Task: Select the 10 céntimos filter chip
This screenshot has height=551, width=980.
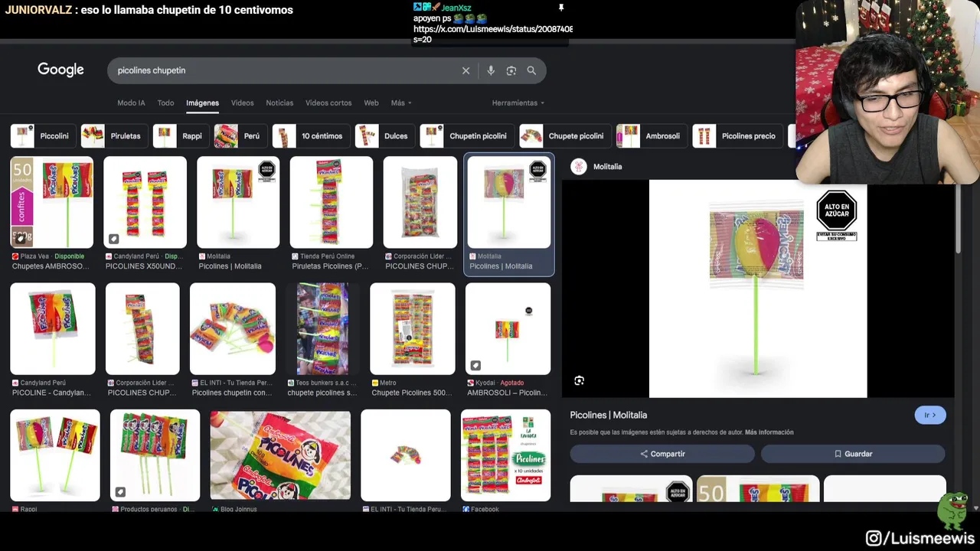Action: 310,136
